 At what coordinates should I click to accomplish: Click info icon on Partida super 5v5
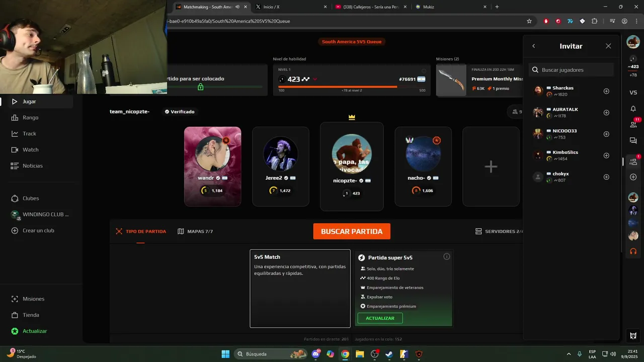(x=446, y=256)
